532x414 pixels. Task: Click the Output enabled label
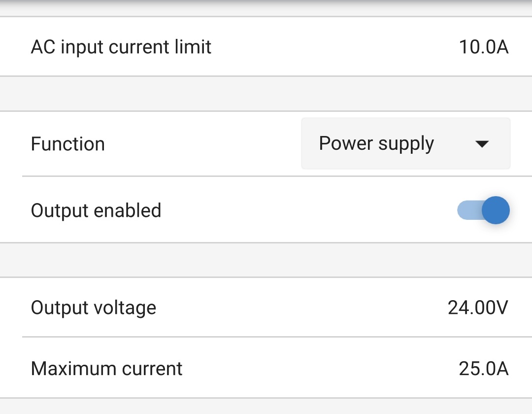pos(96,210)
